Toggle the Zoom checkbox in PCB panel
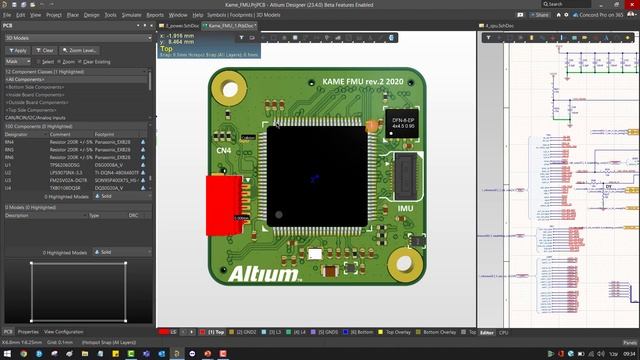The height and width of the screenshot is (360, 640). click(60, 62)
